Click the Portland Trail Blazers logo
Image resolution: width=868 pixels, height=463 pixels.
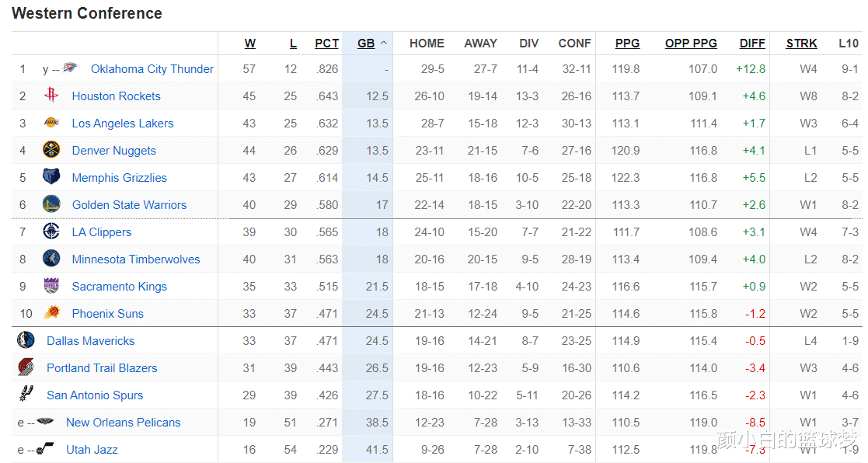26,367
